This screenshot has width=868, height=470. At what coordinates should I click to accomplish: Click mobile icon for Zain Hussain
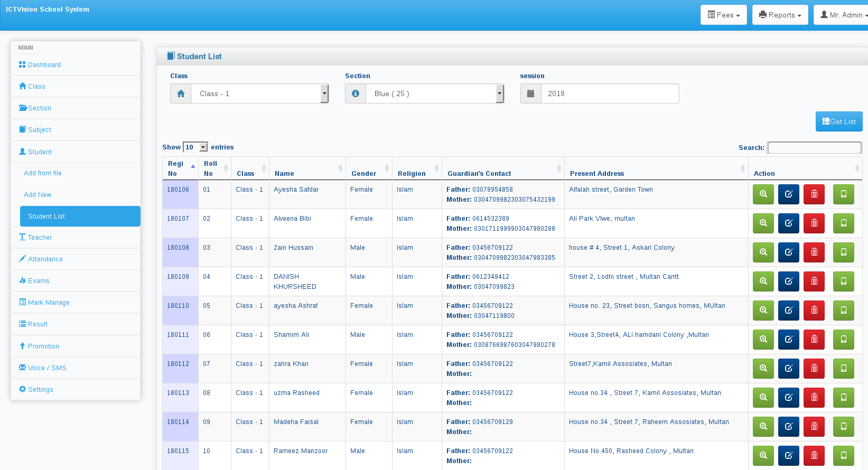(x=844, y=252)
